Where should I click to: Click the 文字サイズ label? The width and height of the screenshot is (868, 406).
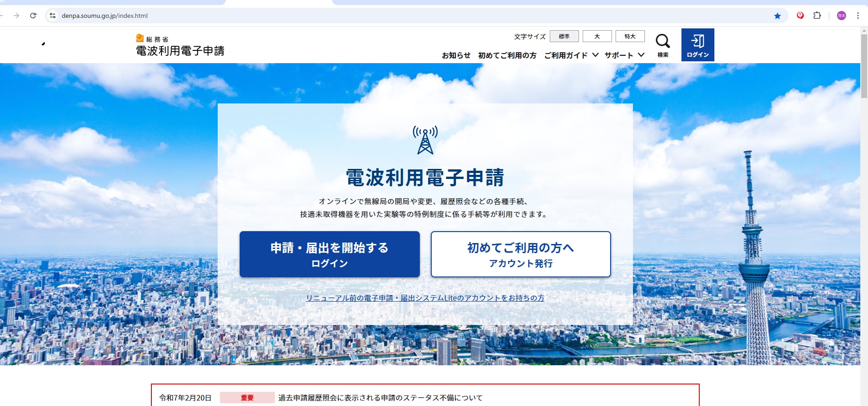pyautogui.click(x=530, y=37)
